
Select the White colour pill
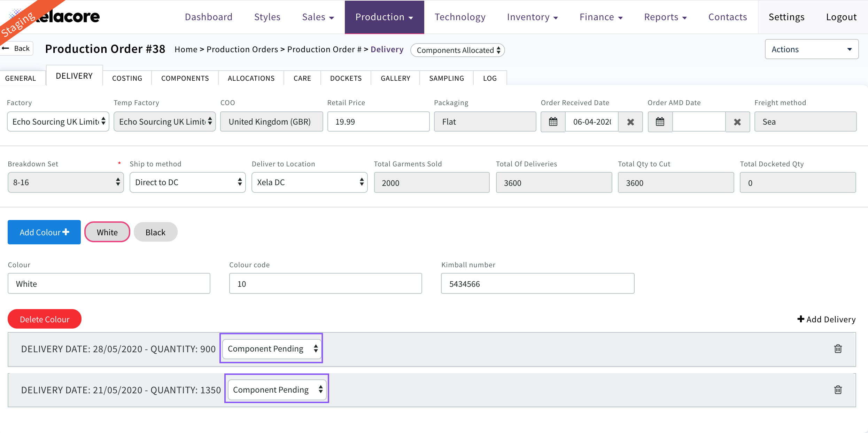click(x=107, y=232)
